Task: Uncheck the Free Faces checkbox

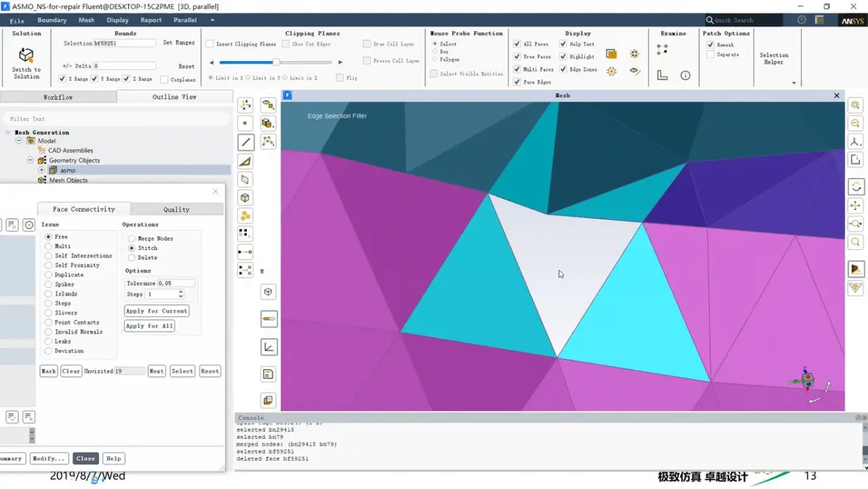Action: [x=517, y=57]
